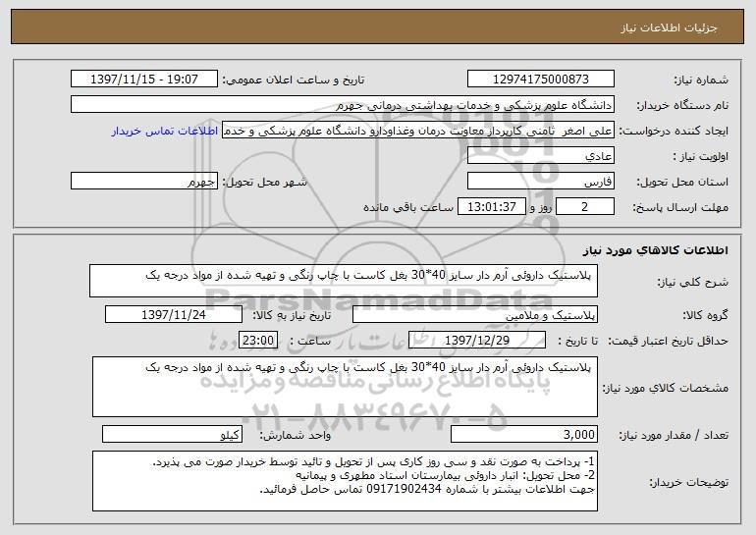The width and height of the screenshot is (756, 535).
Task: Click the unit of measure field کیلو
Action: 172,434
